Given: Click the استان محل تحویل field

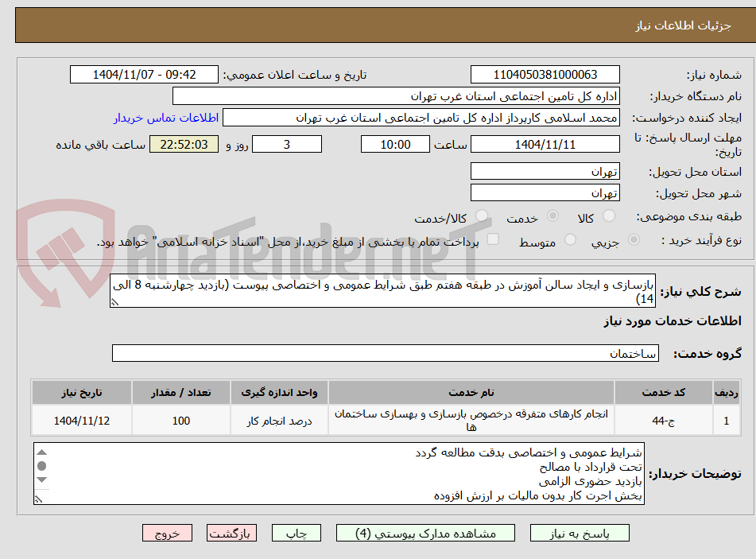Looking at the screenshot, I should pos(545,171).
